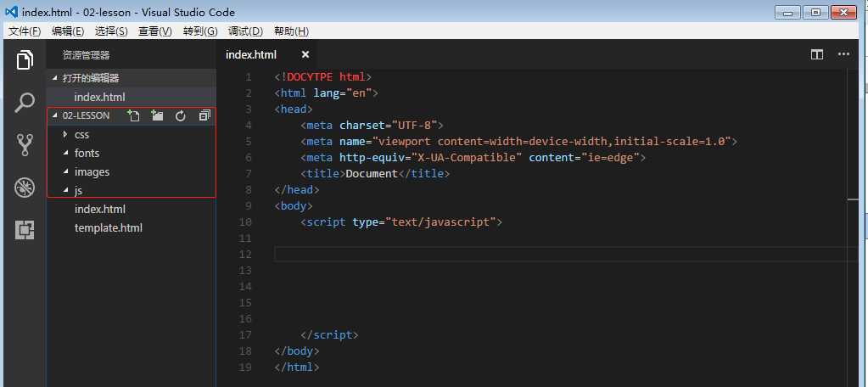Maximize the Visual Studio Code window

point(815,12)
